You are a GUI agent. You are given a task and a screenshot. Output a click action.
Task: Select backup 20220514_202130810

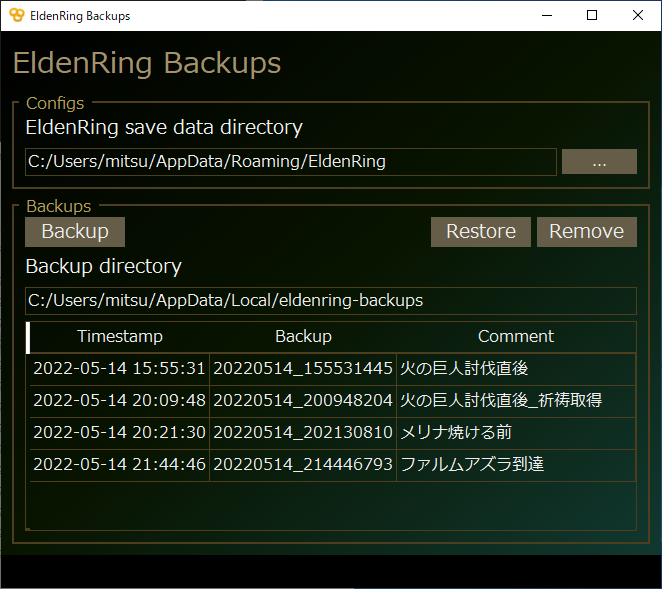pyautogui.click(x=303, y=432)
